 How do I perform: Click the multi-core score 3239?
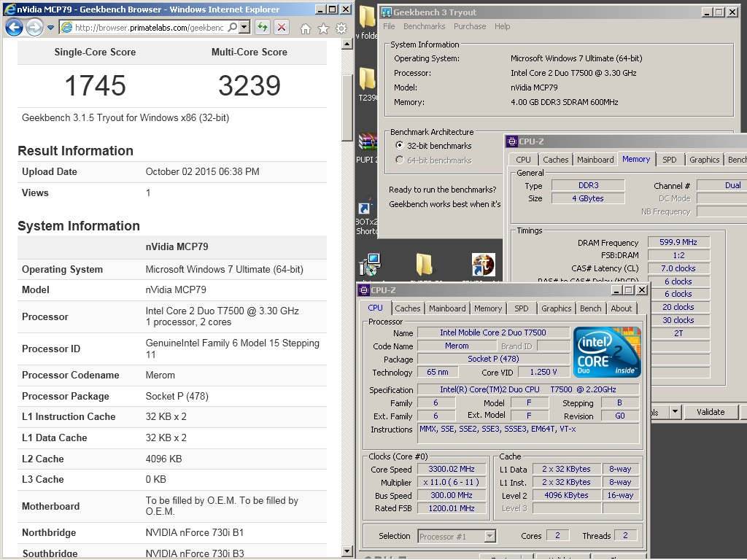(249, 86)
